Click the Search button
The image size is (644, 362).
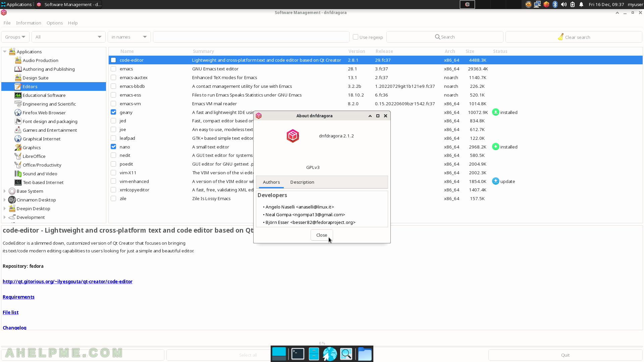(x=445, y=37)
